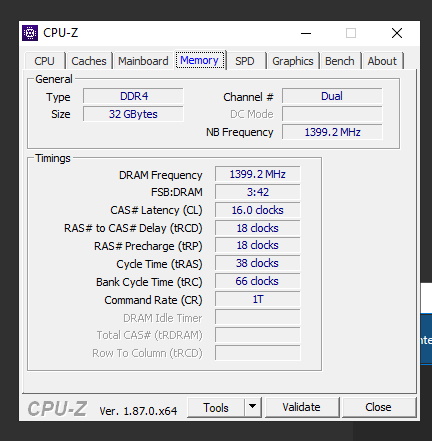Click the empty DRAM Idle Timer field
This screenshot has width=432, height=441.
[x=258, y=317]
